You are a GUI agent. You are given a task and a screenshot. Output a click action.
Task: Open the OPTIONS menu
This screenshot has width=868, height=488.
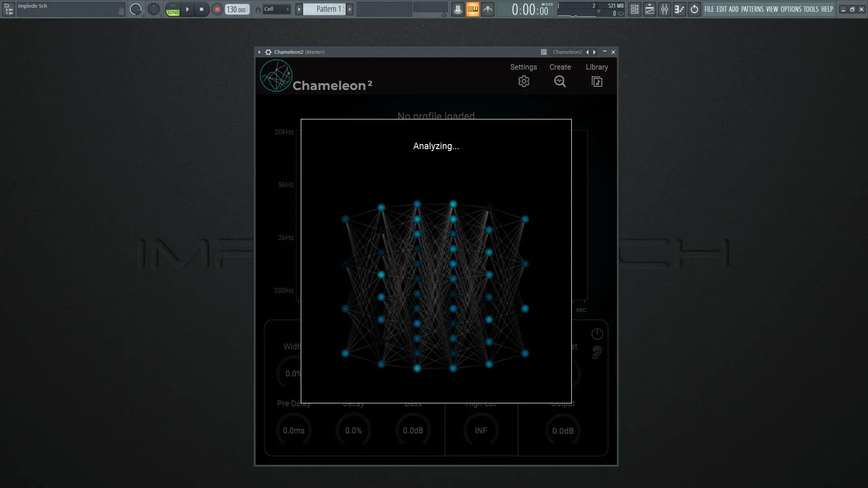click(x=791, y=9)
